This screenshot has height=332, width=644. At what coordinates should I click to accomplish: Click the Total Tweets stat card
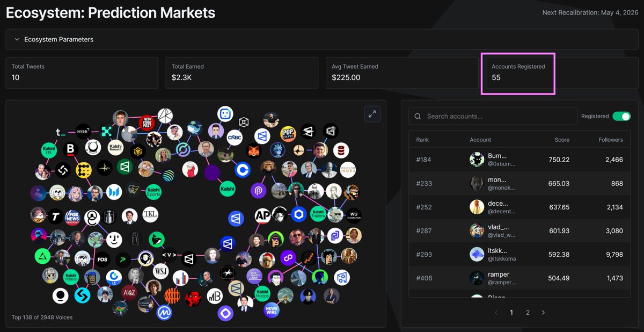pyautogui.click(x=82, y=73)
